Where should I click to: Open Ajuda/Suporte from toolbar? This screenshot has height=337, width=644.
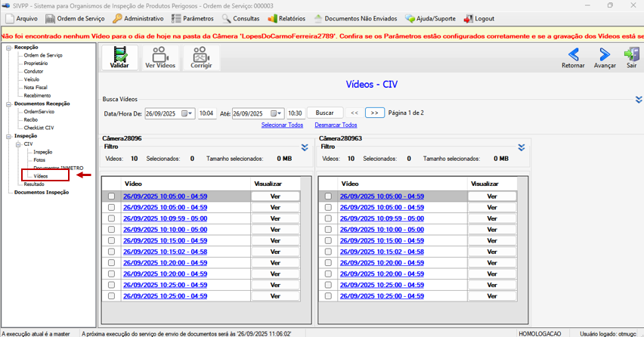click(x=430, y=19)
